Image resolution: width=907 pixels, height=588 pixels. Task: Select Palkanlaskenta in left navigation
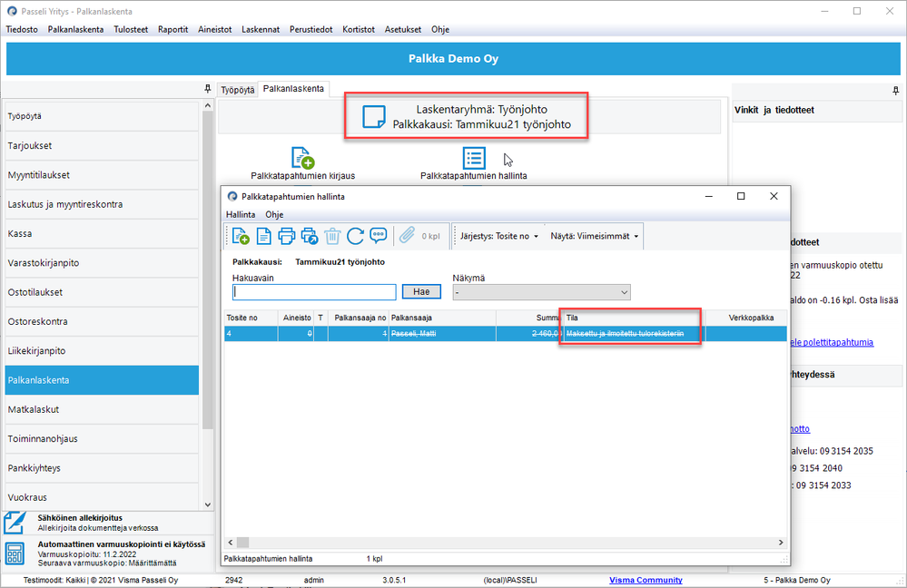pyautogui.click(x=102, y=380)
